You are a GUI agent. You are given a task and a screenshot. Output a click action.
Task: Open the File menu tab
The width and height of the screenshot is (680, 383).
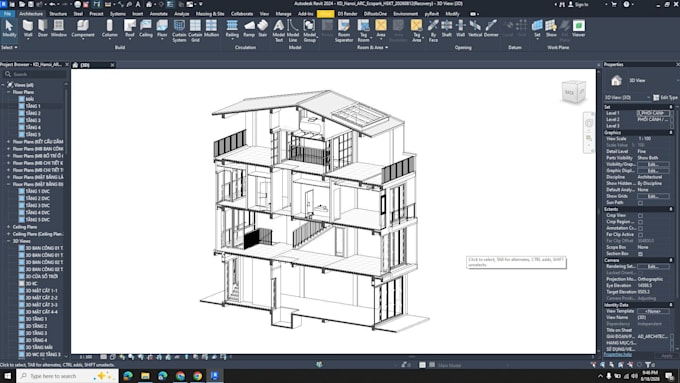pos(7,14)
